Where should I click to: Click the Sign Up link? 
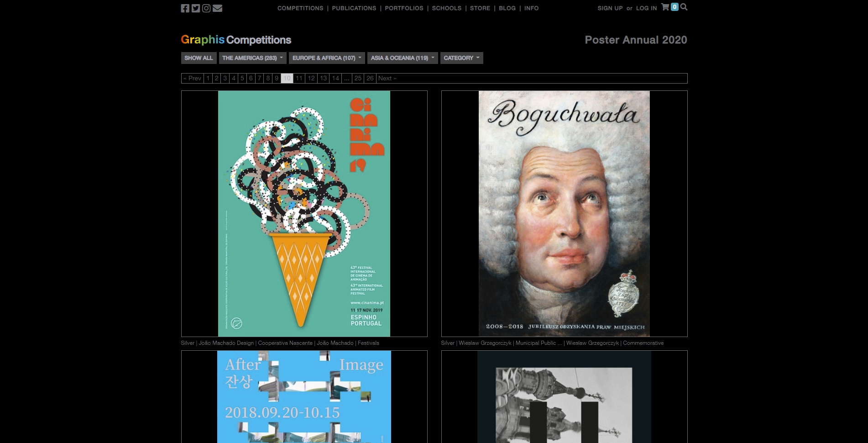click(610, 8)
